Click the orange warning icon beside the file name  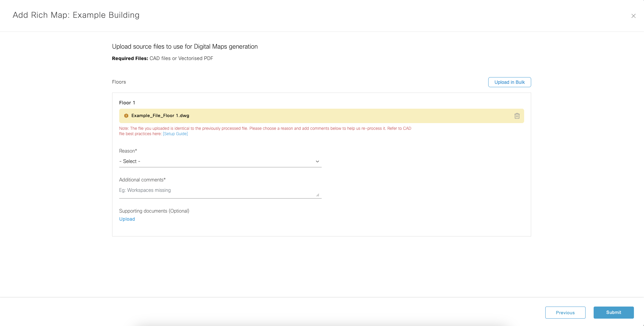(126, 116)
